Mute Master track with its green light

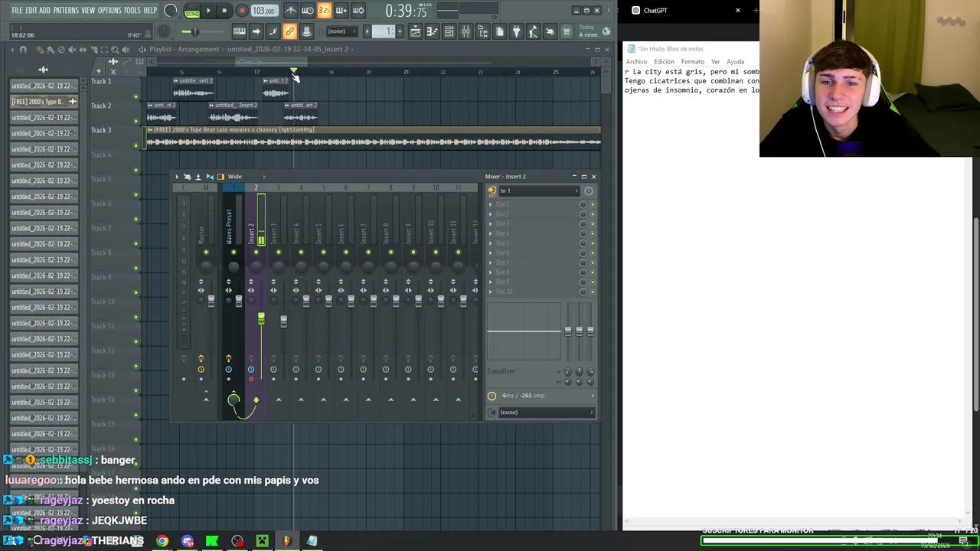pos(206,252)
